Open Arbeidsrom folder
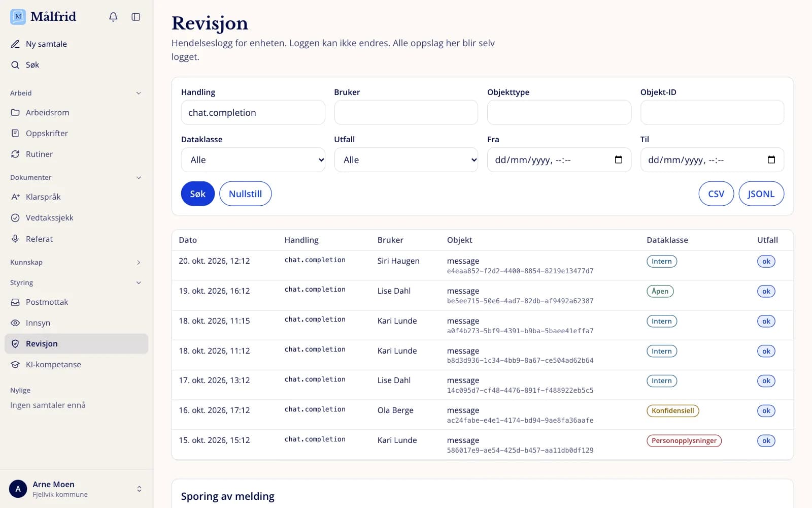The width and height of the screenshot is (812, 508). tap(76, 112)
